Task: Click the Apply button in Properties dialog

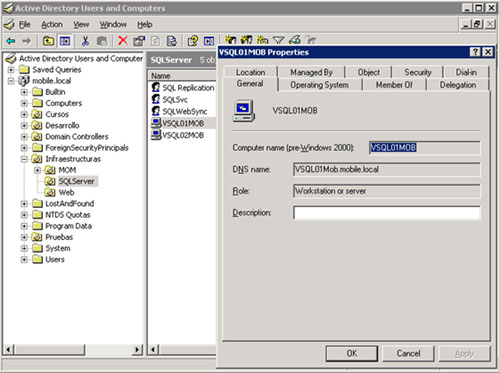Action: [464, 353]
